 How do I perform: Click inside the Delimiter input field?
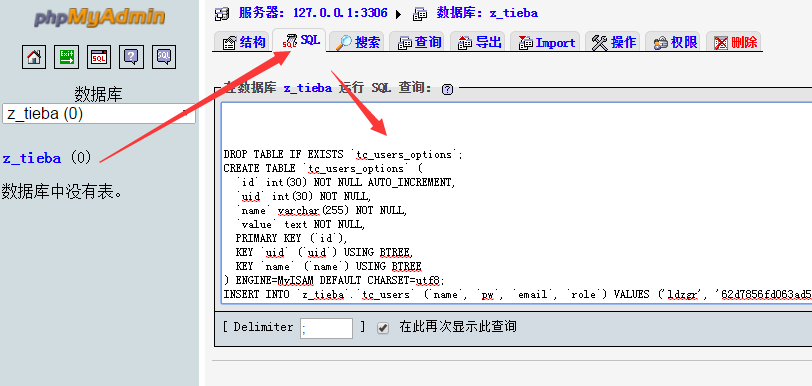[x=326, y=328]
